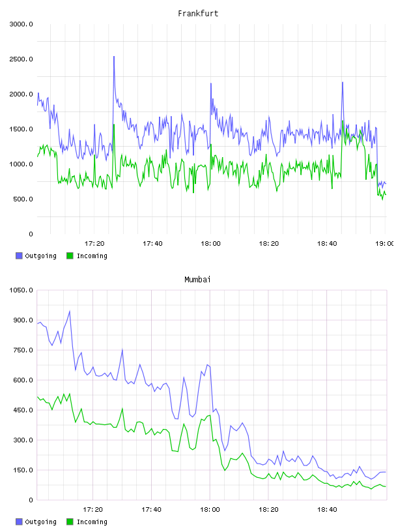Click Frankfurt Outgoing blue legend swatch

click(x=19, y=256)
